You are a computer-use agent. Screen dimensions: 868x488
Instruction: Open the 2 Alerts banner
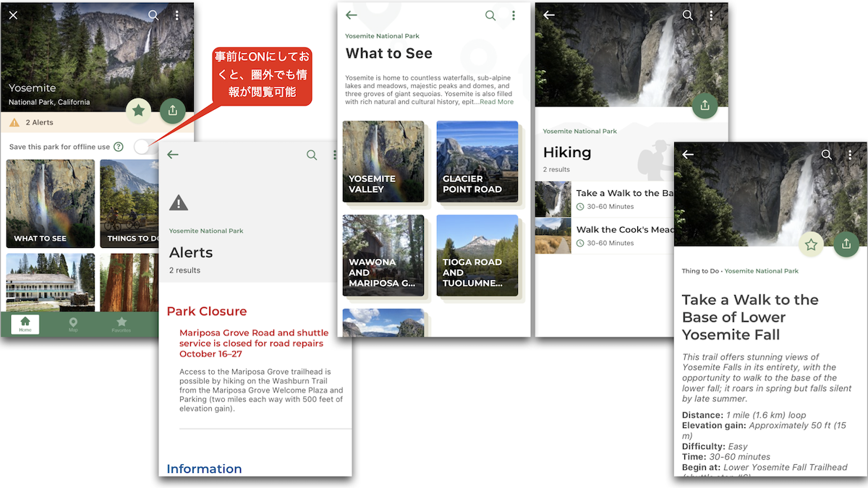(97, 122)
